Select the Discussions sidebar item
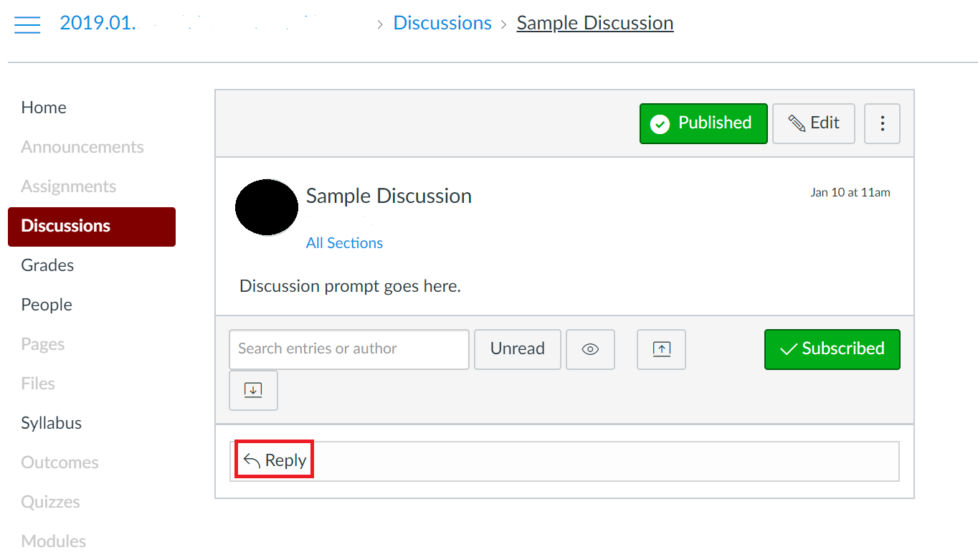This screenshot has width=978, height=560. click(x=66, y=226)
